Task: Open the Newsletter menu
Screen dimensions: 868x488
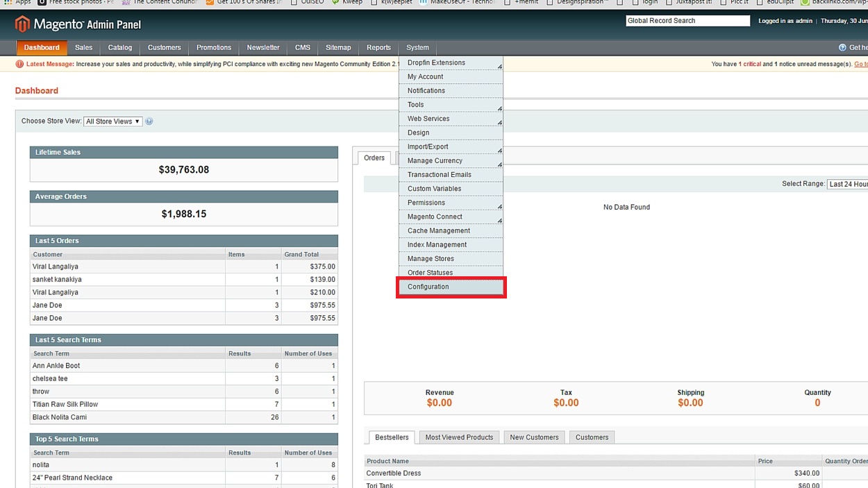Action: (263, 48)
